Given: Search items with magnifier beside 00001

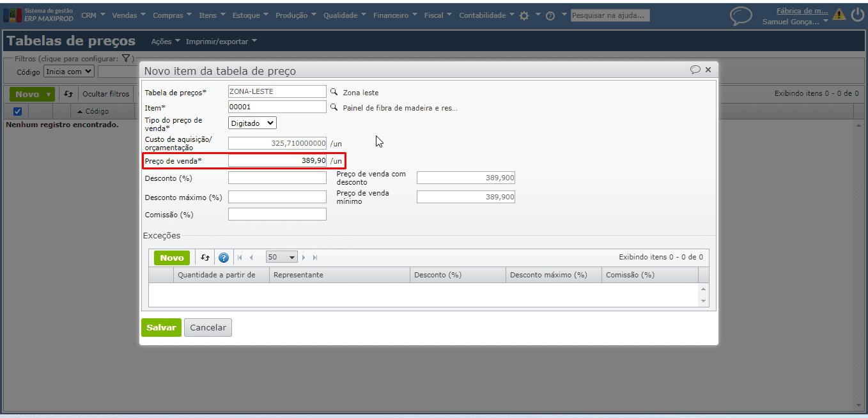Looking at the screenshot, I should [x=334, y=107].
